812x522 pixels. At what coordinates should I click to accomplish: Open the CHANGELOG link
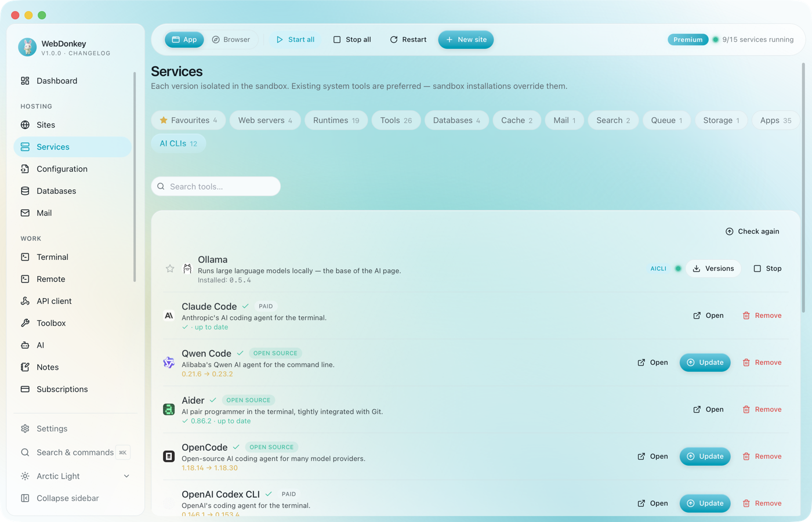(89, 53)
